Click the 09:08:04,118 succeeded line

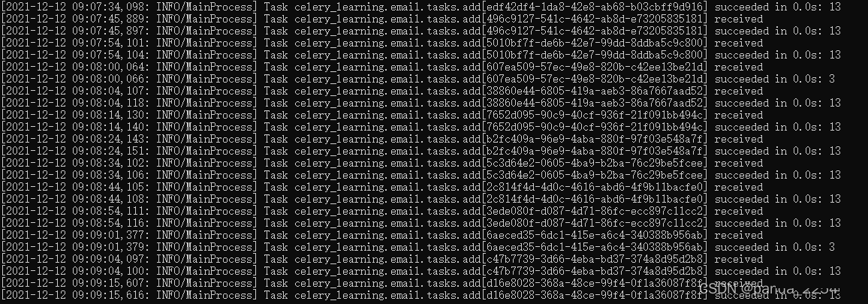420,103
